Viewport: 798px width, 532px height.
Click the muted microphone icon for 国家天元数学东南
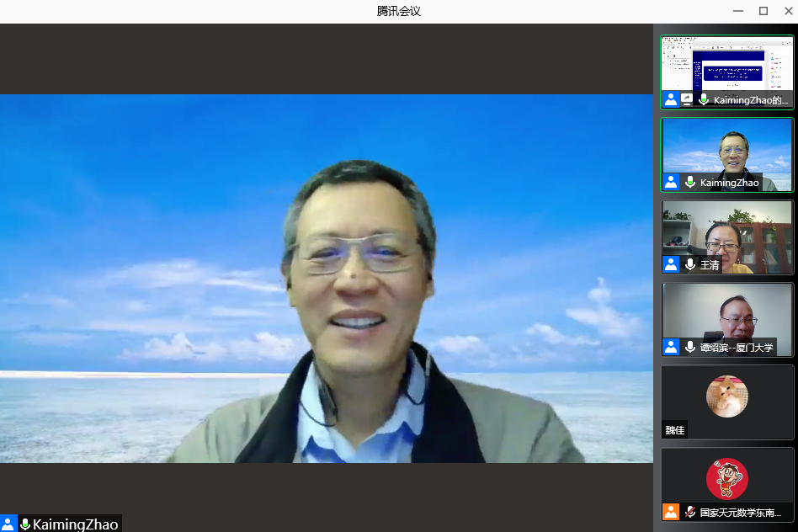click(690, 511)
